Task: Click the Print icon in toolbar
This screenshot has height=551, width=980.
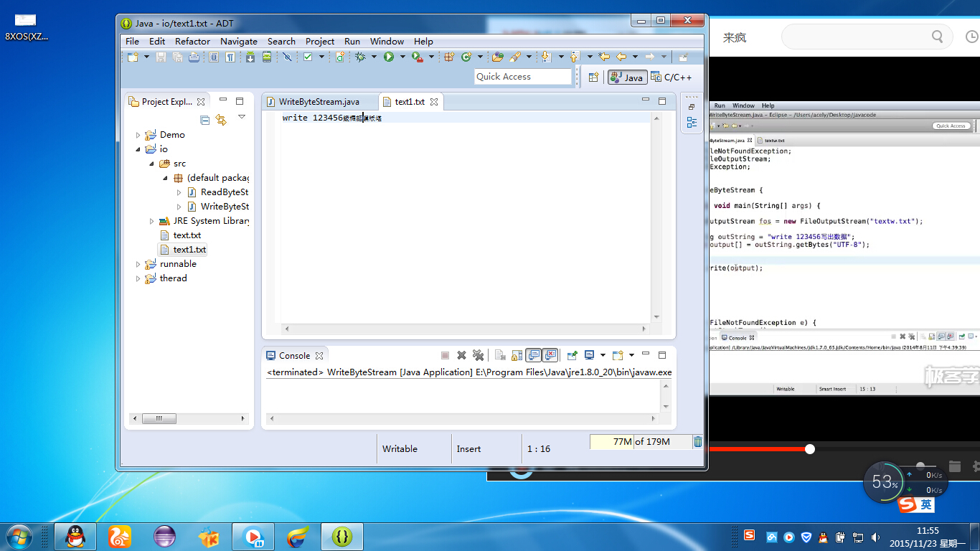Action: coord(194,57)
